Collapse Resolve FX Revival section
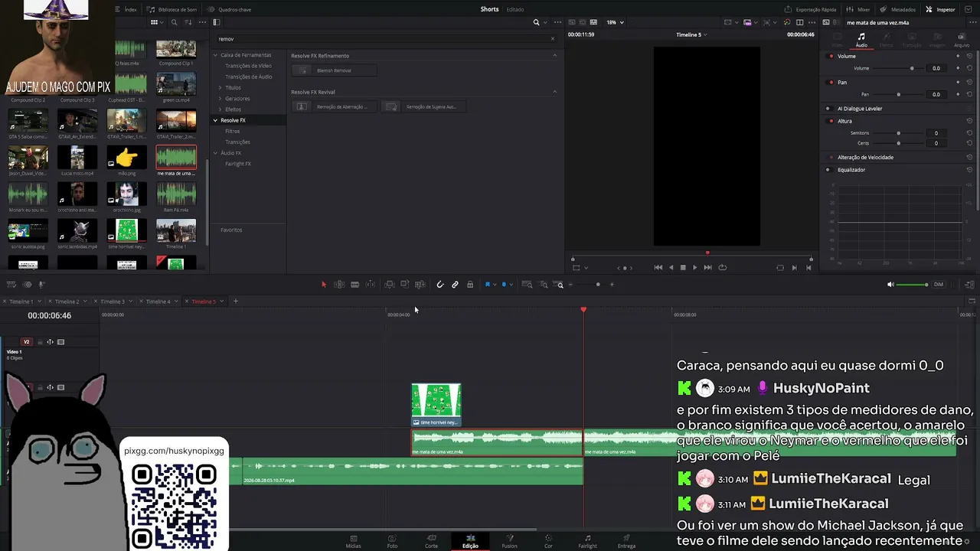The image size is (980, 551). (555, 92)
